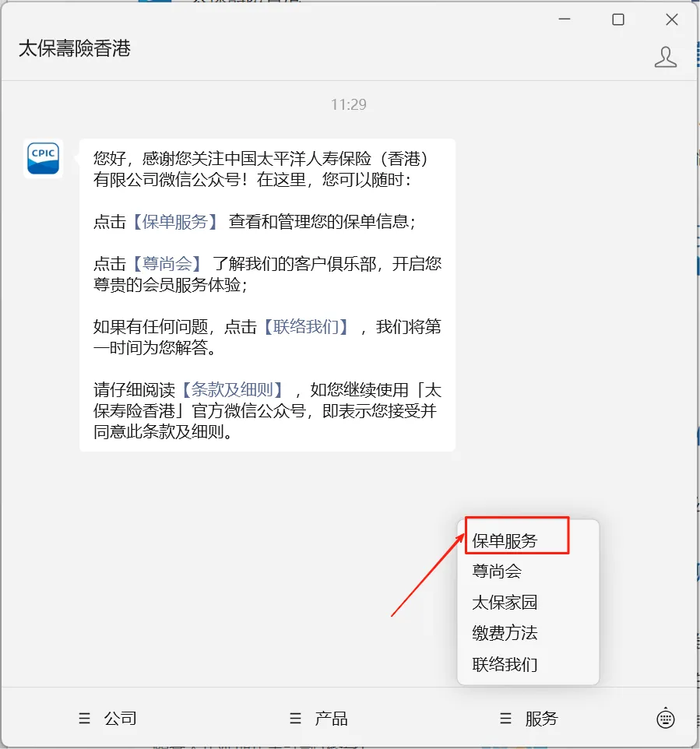The image size is (700, 749).
Task: Open the 公司 bottom menu
Action: [x=108, y=719]
